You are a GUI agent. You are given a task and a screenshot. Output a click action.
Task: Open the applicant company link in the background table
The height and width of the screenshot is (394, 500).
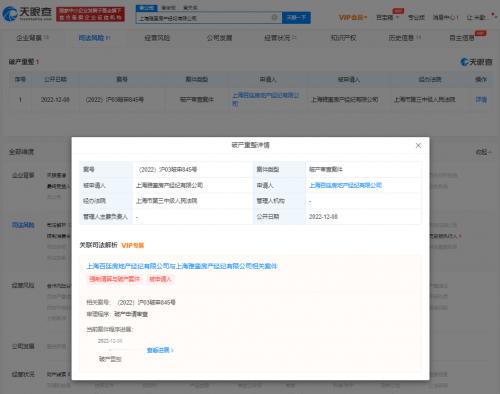click(266, 99)
